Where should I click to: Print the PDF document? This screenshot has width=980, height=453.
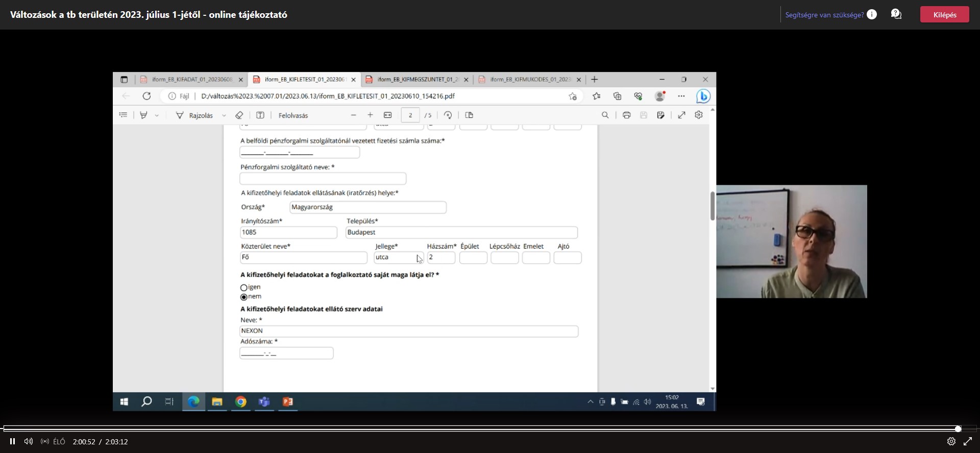tap(627, 115)
